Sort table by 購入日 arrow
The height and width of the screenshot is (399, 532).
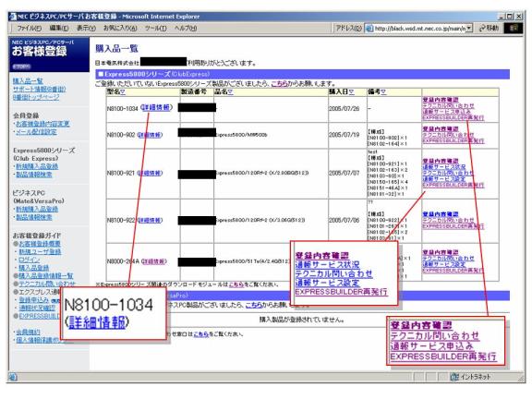[x=352, y=92]
